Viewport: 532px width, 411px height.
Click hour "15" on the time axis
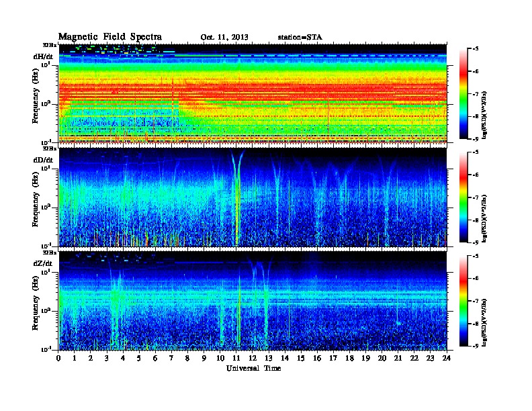click(x=301, y=358)
